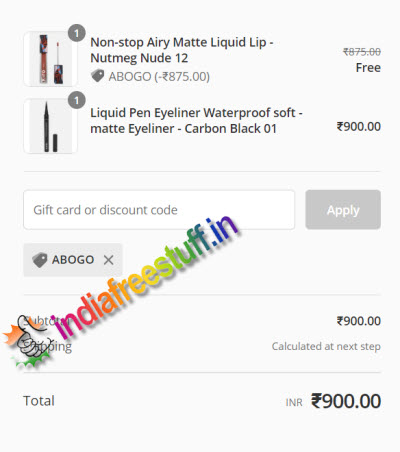The width and height of the screenshot is (400, 452).
Task: Click the eyeliner product thumbnail
Action: [x=50, y=126]
